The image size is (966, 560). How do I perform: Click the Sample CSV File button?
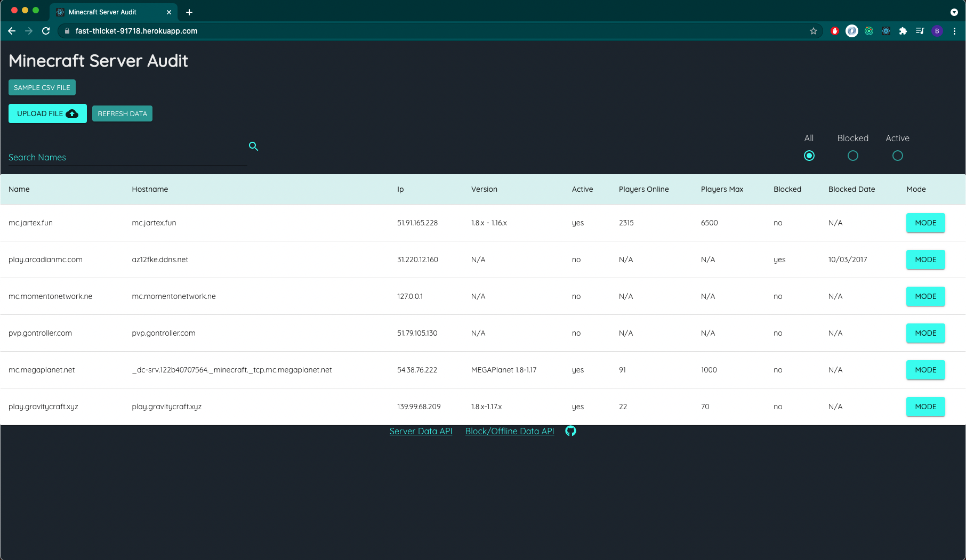click(42, 87)
